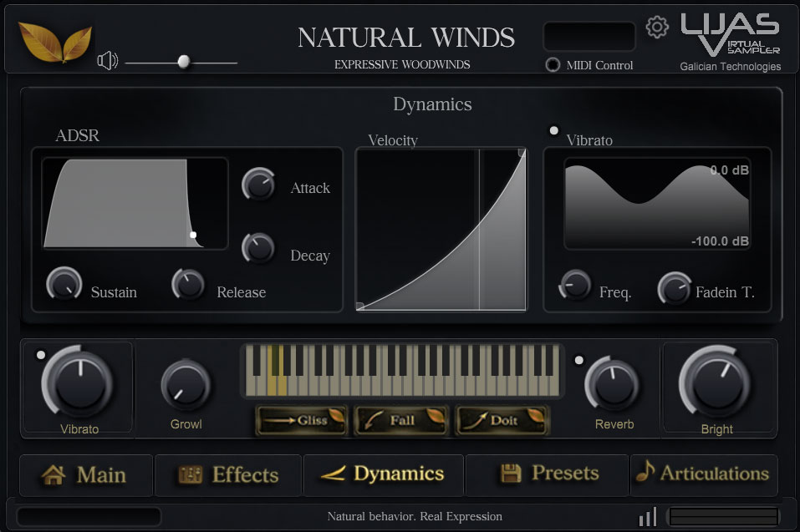Click the "NATURAL WINDS" title
This screenshot has height=532, width=800.
click(406, 38)
